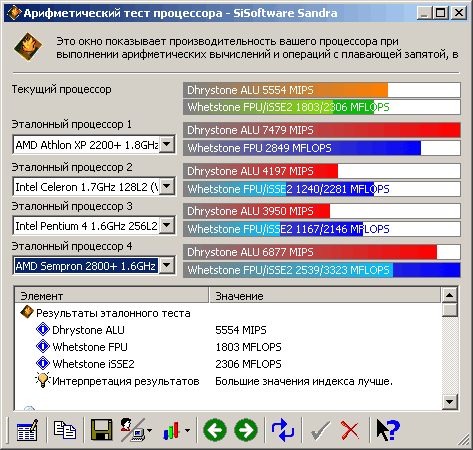The image size is (473, 450).
Task: Open the user/computer connection icon
Action: tap(132, 430)
